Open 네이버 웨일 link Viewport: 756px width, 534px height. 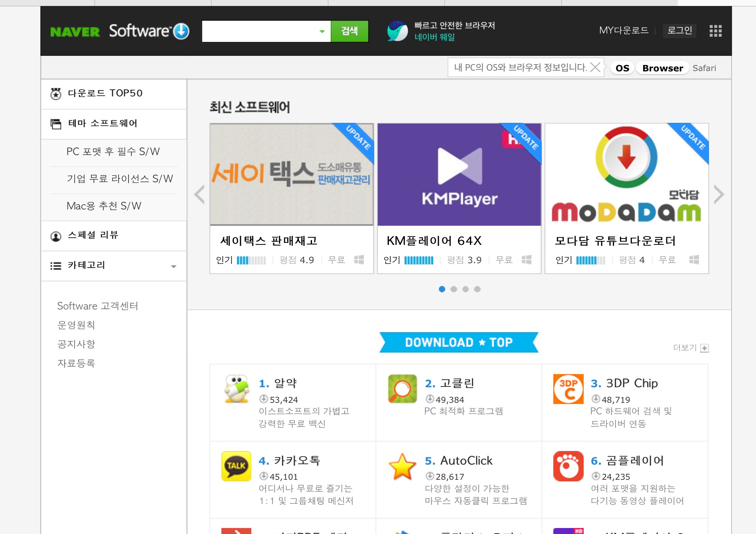(x=434, y=37)
